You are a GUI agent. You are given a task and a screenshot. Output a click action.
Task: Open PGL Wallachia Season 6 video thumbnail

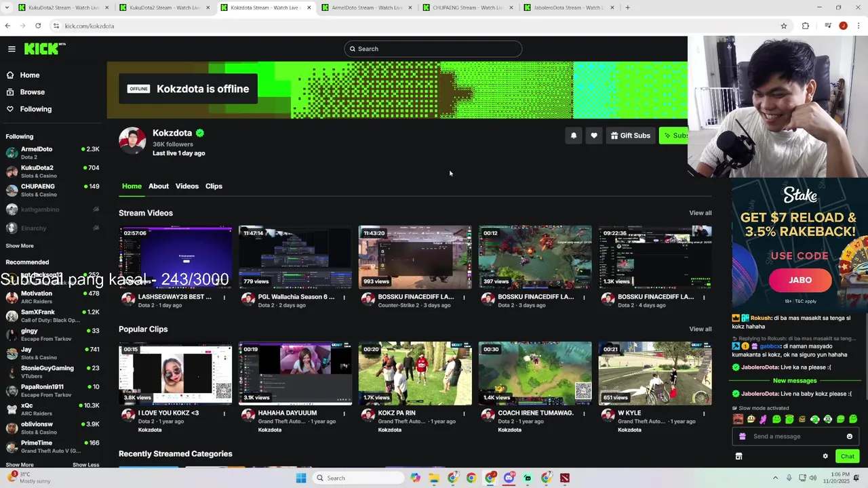[x=295, y=258]
